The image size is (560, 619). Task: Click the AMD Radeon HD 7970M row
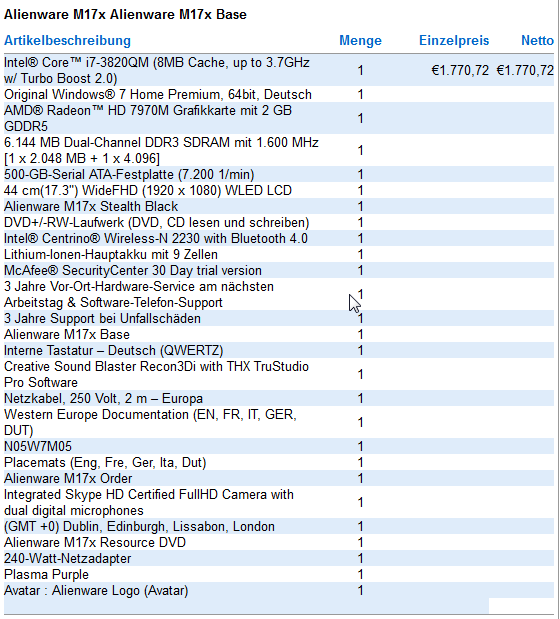pyautogui.click(x=279, y=118)
